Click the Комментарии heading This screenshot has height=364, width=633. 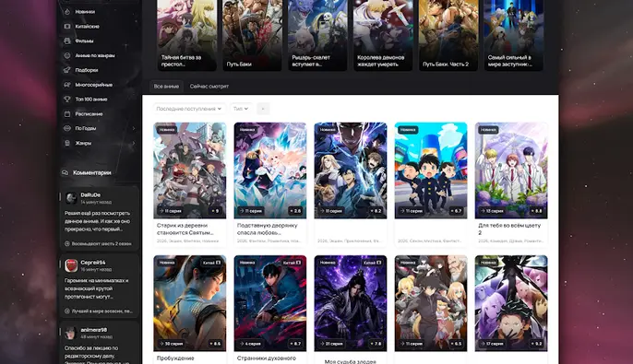(92, 172)
